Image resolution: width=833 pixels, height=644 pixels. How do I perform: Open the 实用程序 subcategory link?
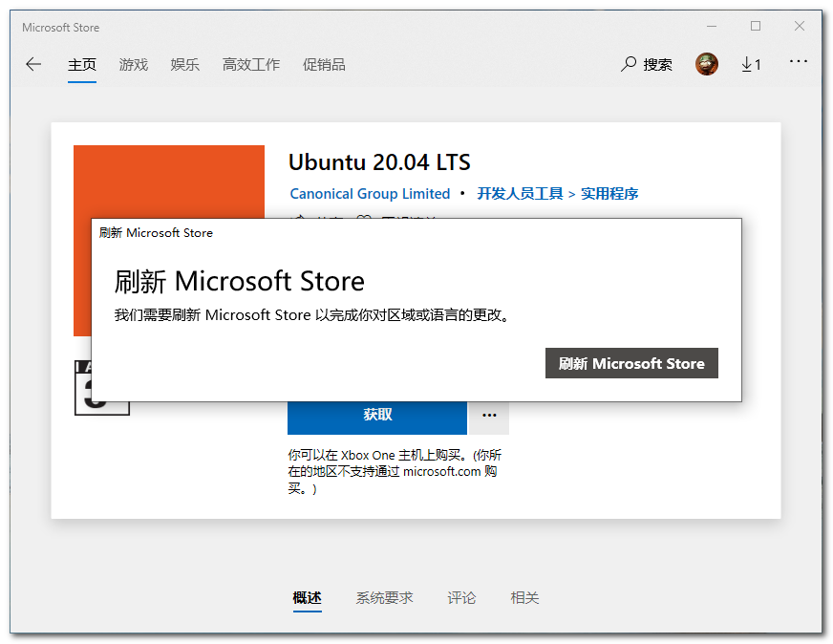click(609, 194)
